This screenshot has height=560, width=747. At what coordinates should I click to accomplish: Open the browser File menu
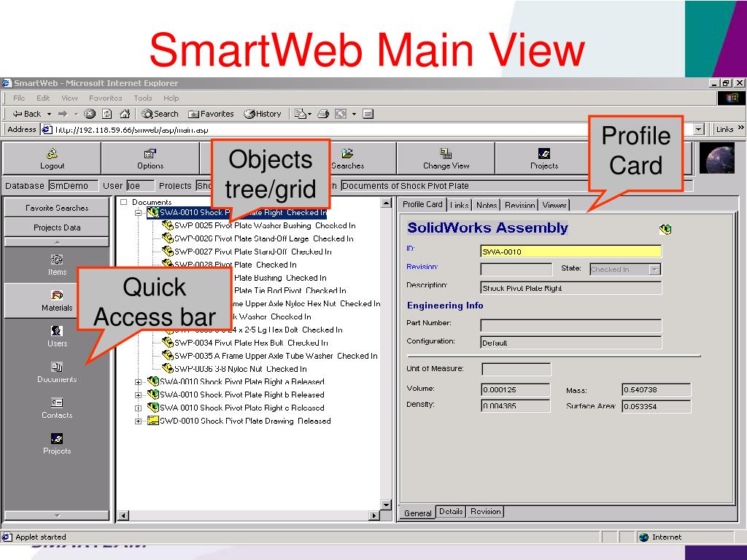point(19,98)
